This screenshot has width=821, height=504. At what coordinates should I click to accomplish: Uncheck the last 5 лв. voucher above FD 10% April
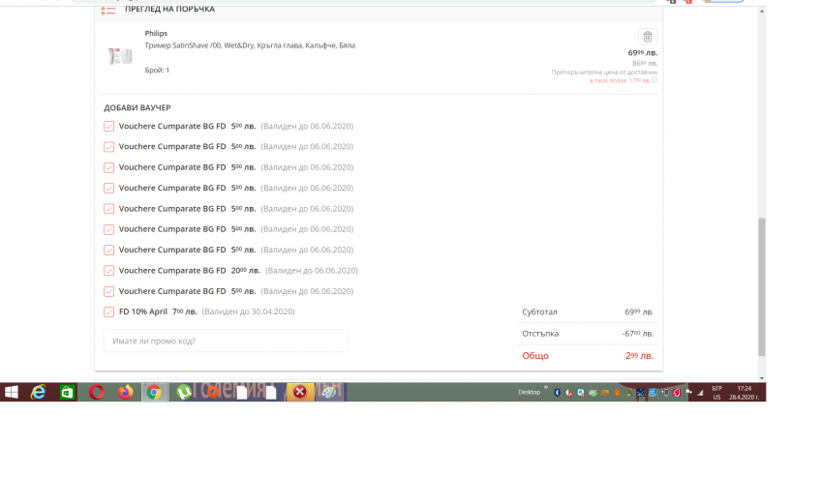(109, 291)
